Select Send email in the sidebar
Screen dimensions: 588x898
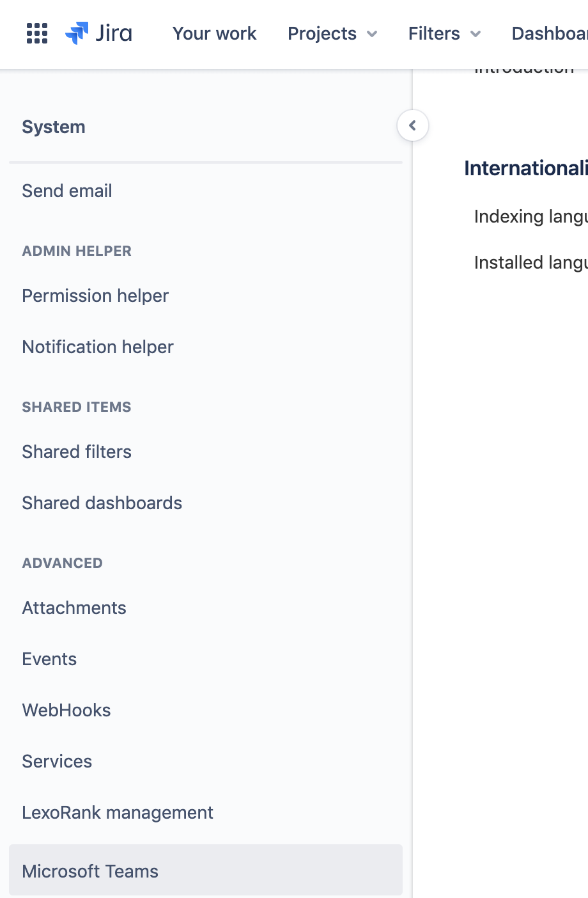pos(66,191)
